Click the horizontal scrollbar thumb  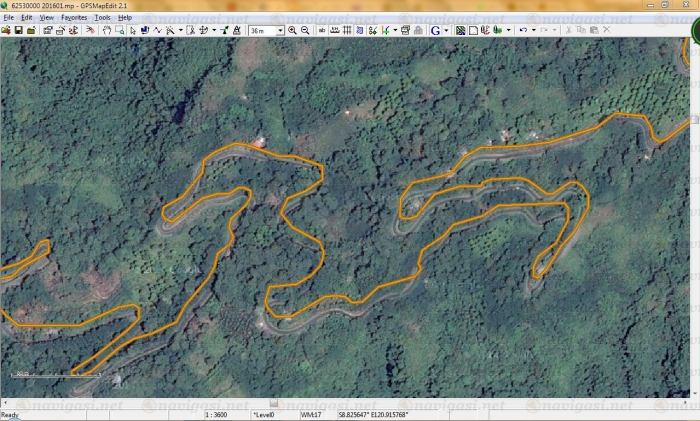point(274,403)
